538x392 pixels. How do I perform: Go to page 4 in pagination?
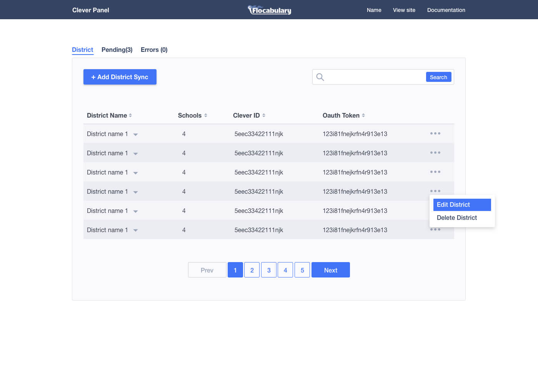pyautogui.click(x=285, y=270)
